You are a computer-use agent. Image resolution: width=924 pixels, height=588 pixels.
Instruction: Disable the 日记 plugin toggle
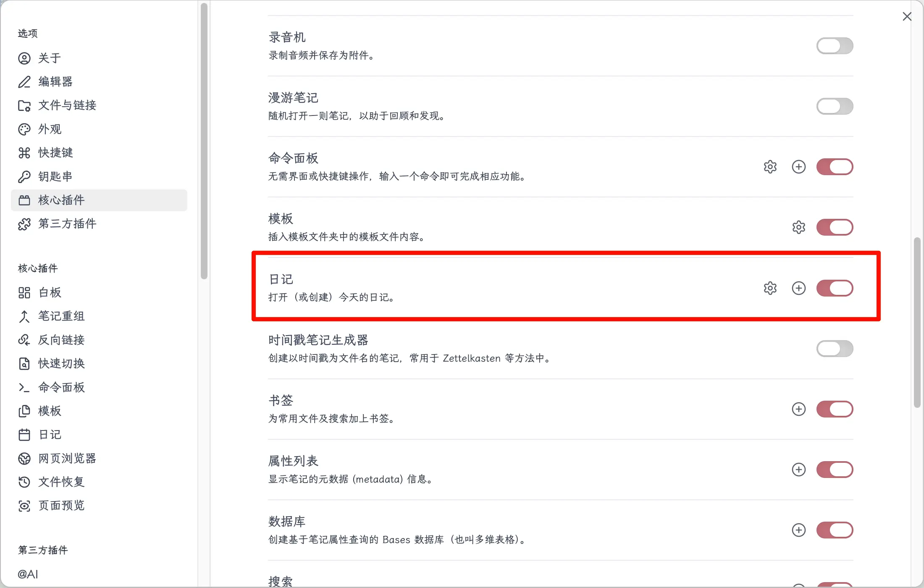[835, 288]
